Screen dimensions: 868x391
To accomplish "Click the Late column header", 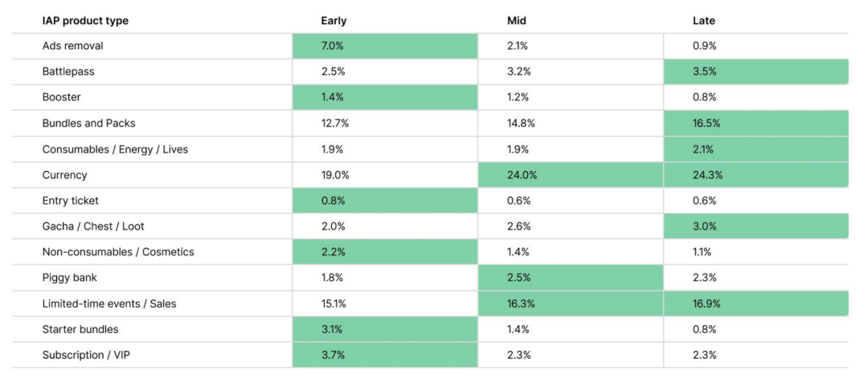I will (x=703, y=21).
